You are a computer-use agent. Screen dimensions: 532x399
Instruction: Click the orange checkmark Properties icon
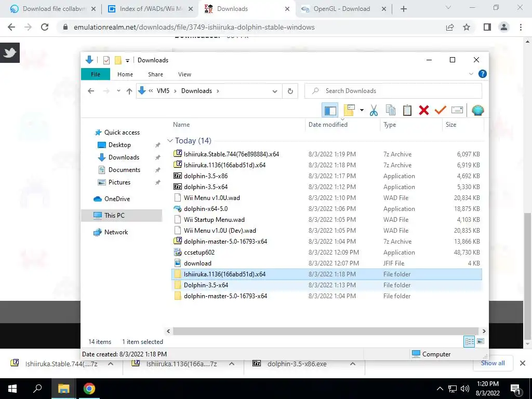[441, 110]
